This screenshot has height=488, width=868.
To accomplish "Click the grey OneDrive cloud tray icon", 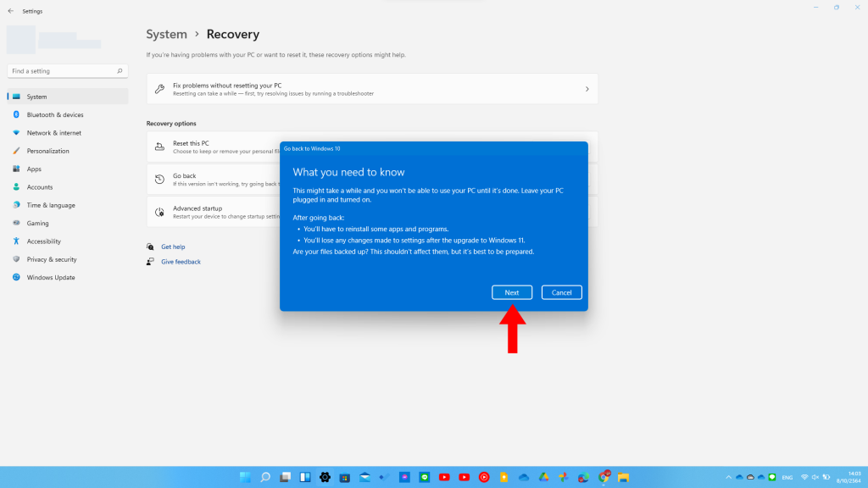I will 750,477.
